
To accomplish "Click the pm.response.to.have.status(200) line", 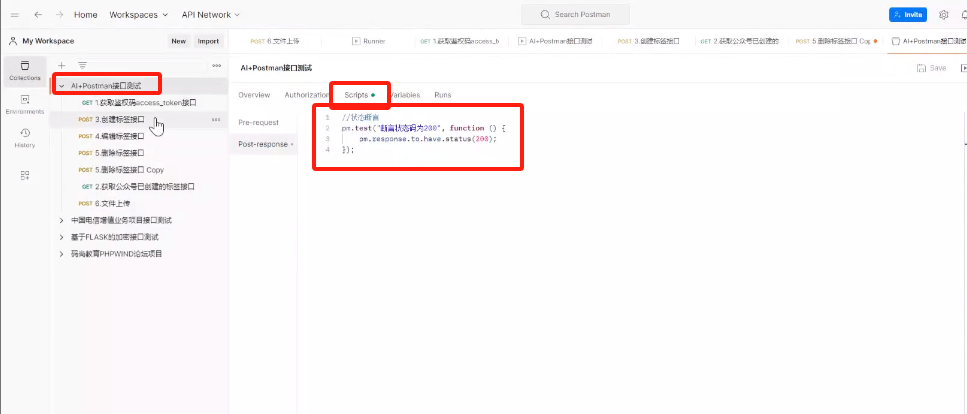I will click(x=427, y=139).
